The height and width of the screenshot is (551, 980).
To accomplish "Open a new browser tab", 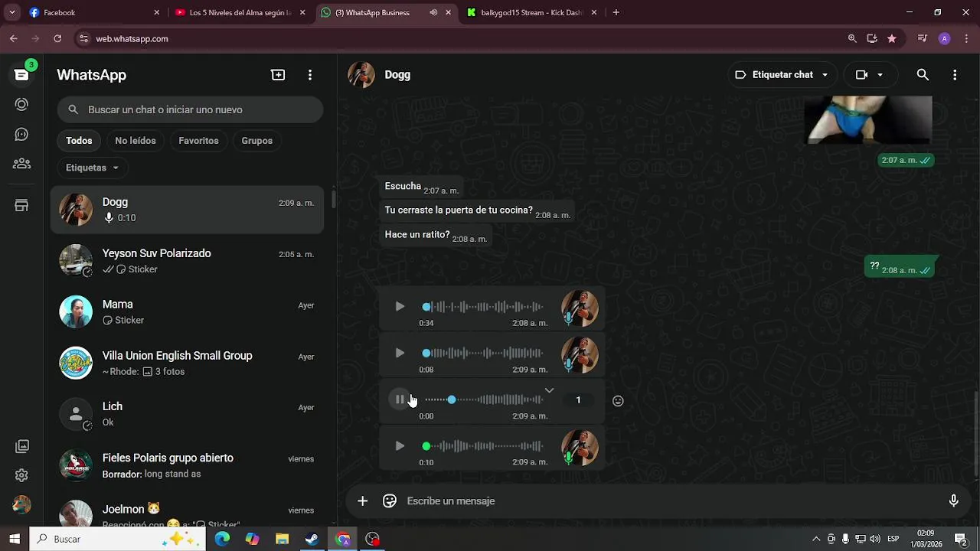I will [616, 12].
